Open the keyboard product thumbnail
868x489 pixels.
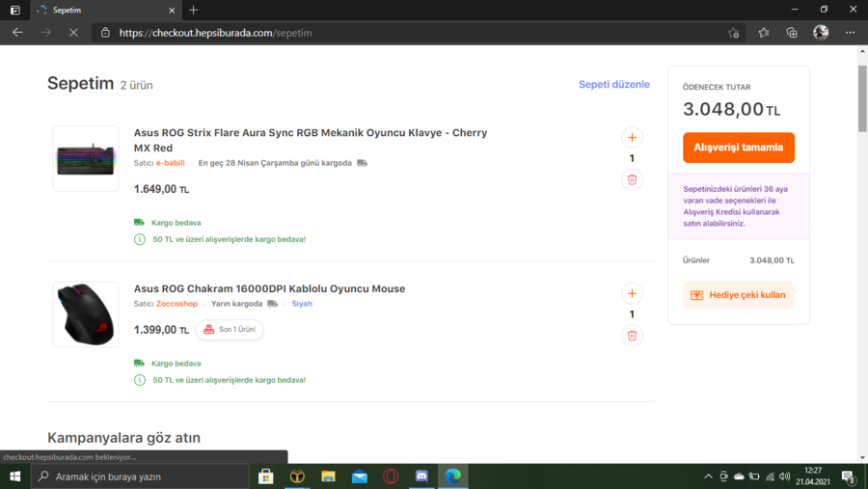(86, 158)
